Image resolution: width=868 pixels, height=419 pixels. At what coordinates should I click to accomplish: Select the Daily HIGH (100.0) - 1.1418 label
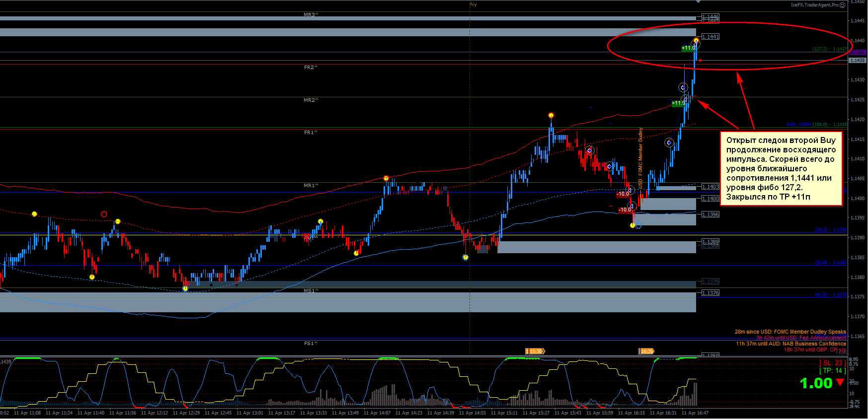pos(816,125)
